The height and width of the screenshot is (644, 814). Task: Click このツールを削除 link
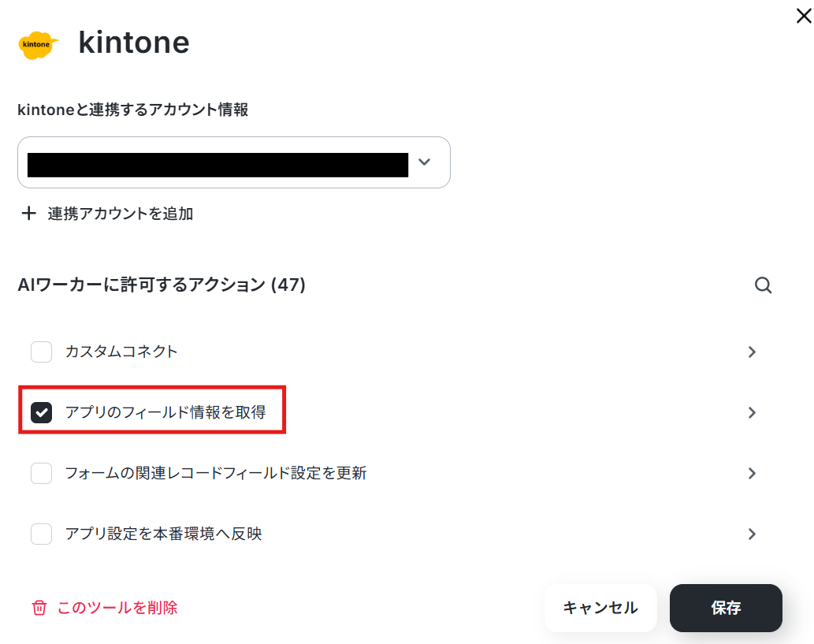pyautogui.click(x=117, y=608)
